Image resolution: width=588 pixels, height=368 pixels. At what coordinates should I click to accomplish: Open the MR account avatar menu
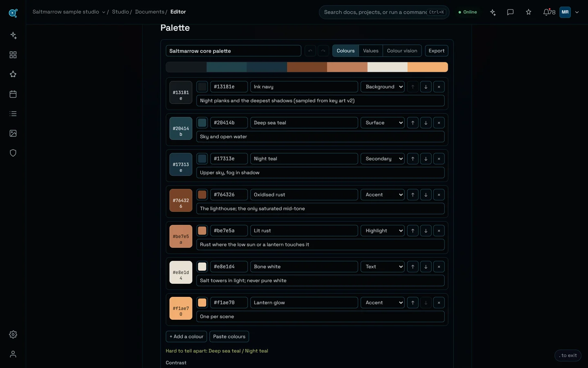(x=565, y=12)
